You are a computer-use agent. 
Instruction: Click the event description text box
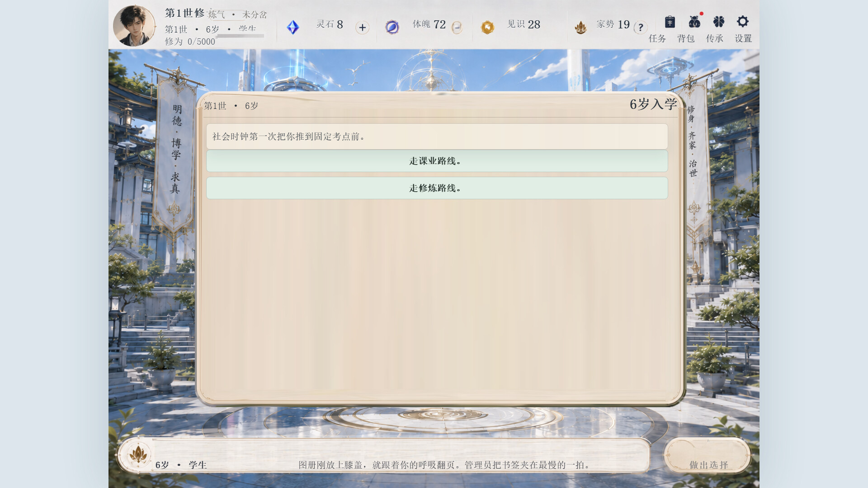point(437,136)
